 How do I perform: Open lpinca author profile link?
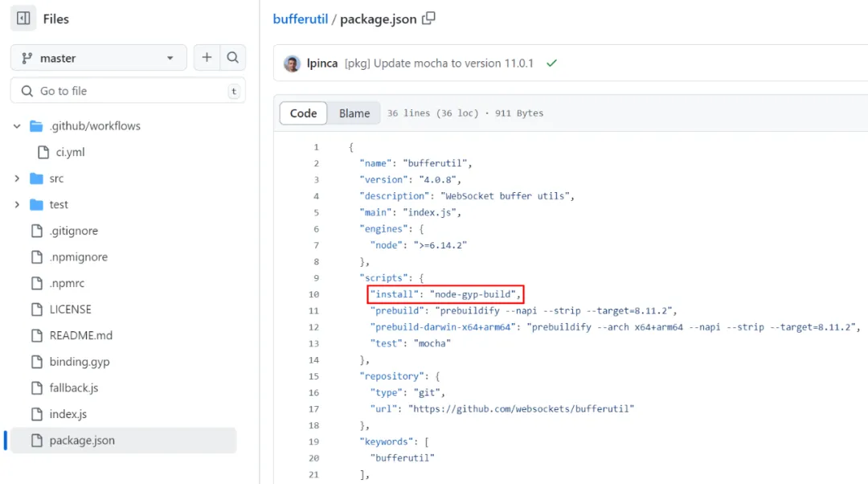(x=322, y=64)
